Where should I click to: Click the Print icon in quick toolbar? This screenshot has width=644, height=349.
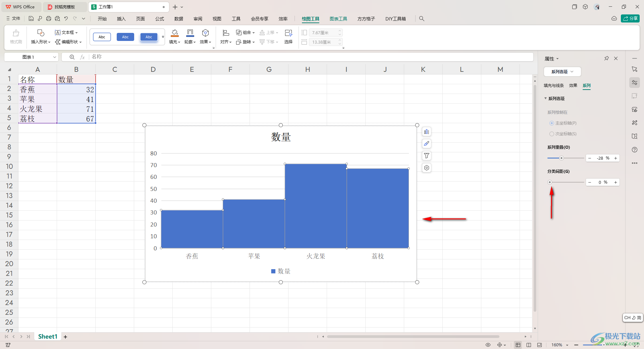click(x=49, y=19)
